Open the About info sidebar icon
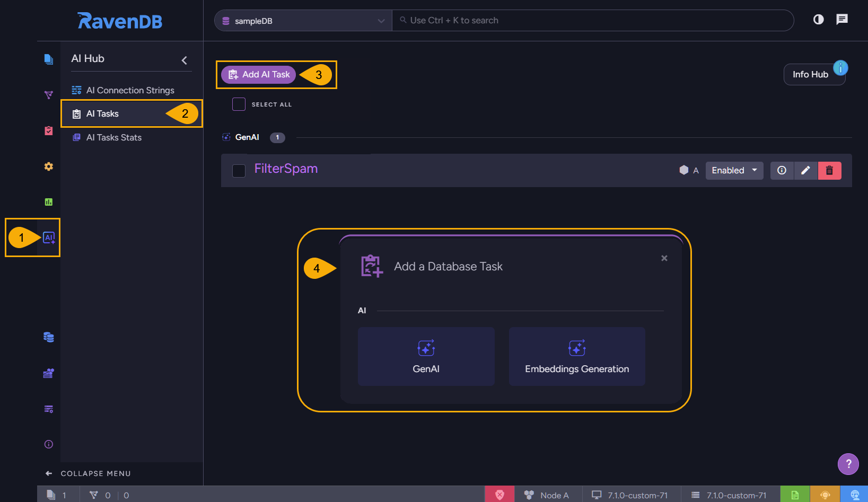This screenshot has width=868, height=502. pos(49,444)
